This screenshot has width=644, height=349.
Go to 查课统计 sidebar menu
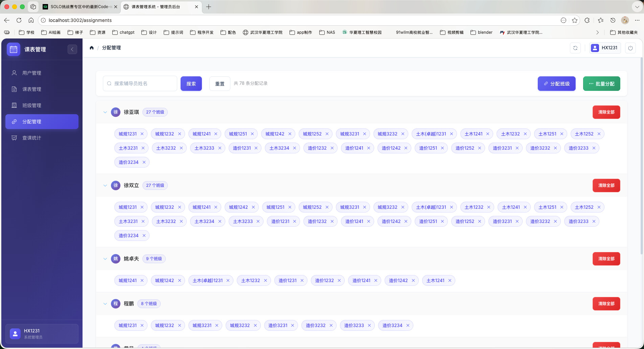(x=32, y=138)
